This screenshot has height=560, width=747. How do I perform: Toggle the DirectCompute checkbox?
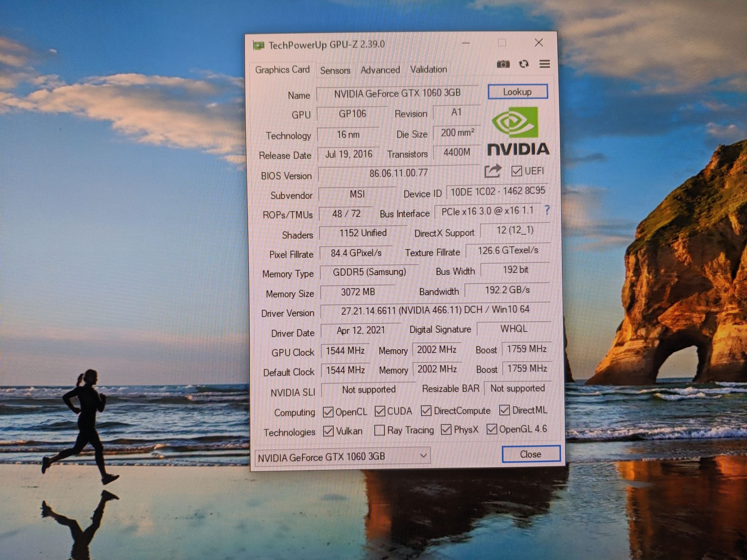click(426, 410)
